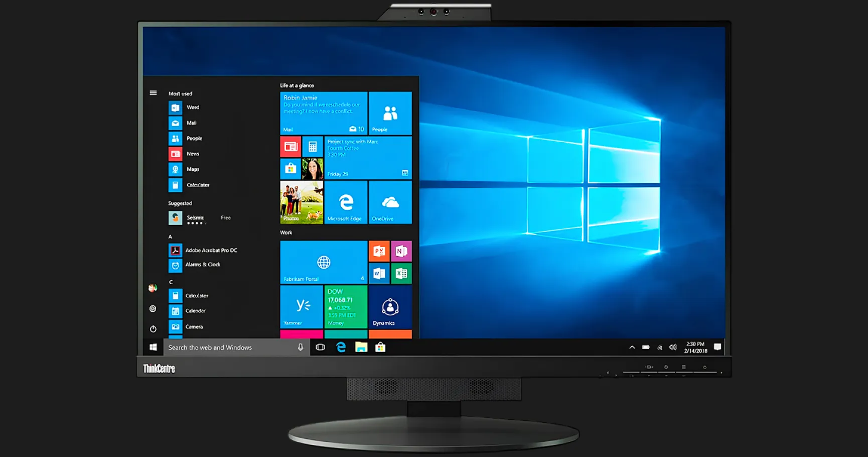The image size is (868, 457).
Task: Open Alarms & Clock app
Action: click(195, 265)
